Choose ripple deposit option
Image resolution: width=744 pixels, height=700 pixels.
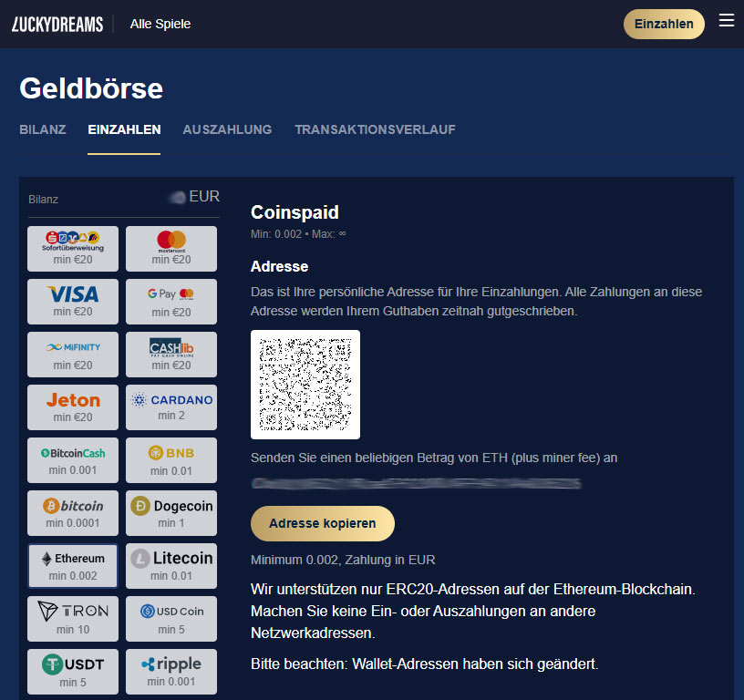pos(171,672)
